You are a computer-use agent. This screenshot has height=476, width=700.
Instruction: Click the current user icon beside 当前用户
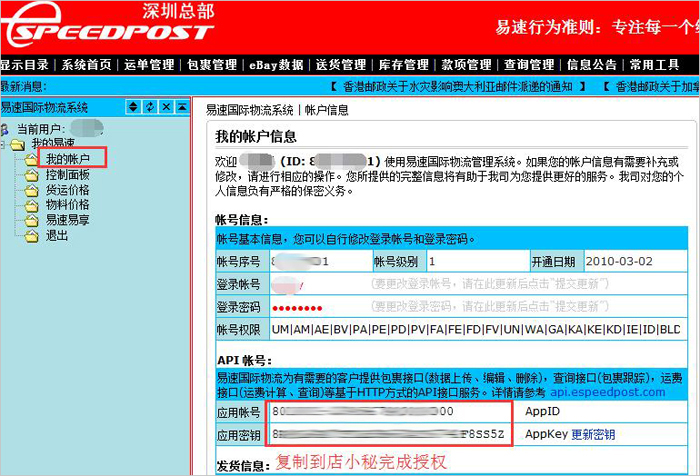5,129
